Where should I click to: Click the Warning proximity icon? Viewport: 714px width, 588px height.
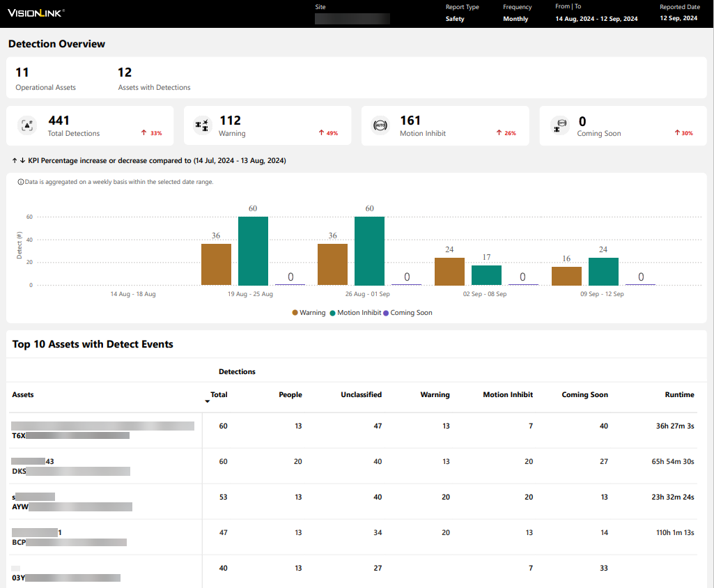[202, 125]
